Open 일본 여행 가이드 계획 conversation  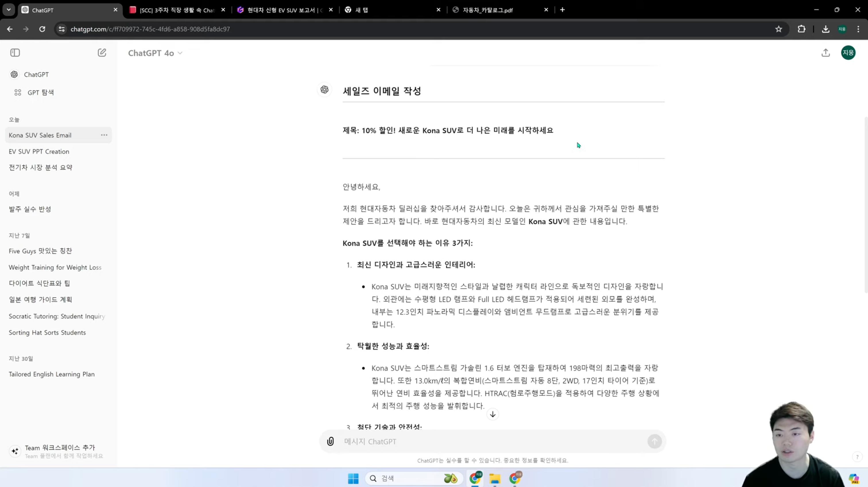click(x=40, y=299)
